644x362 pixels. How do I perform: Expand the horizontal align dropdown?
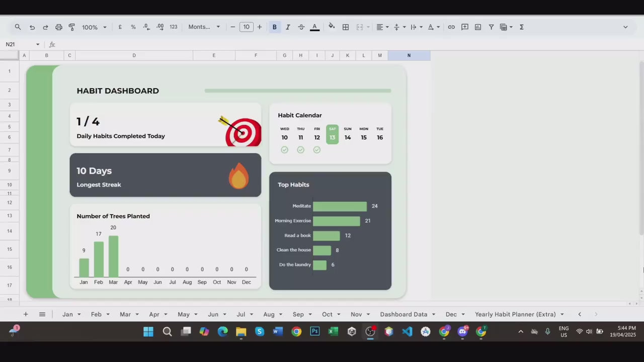tap(382, 27)
